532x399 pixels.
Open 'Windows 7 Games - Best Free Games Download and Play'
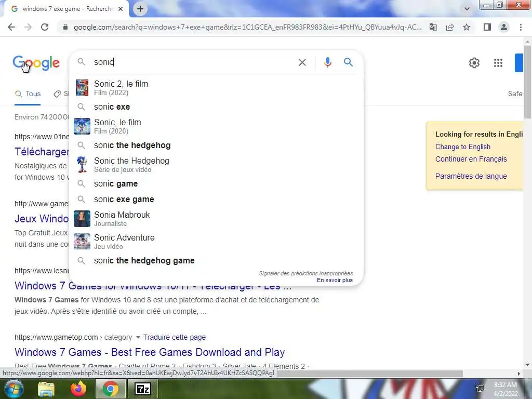[150, 352]
